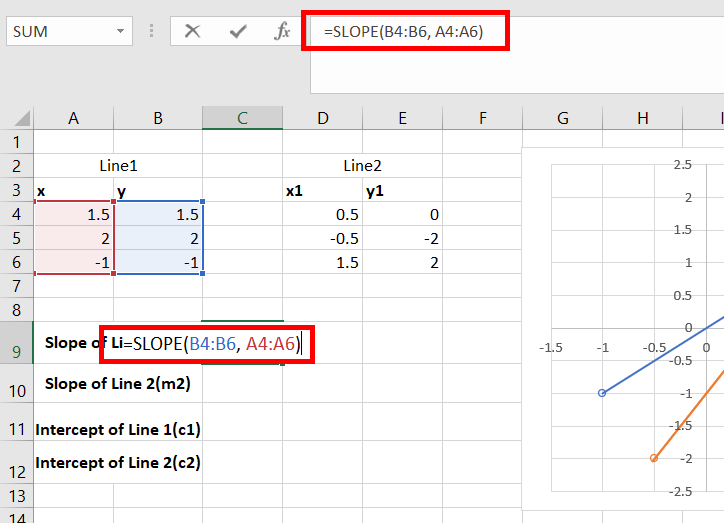Select row 5 header

click(17, 238)
